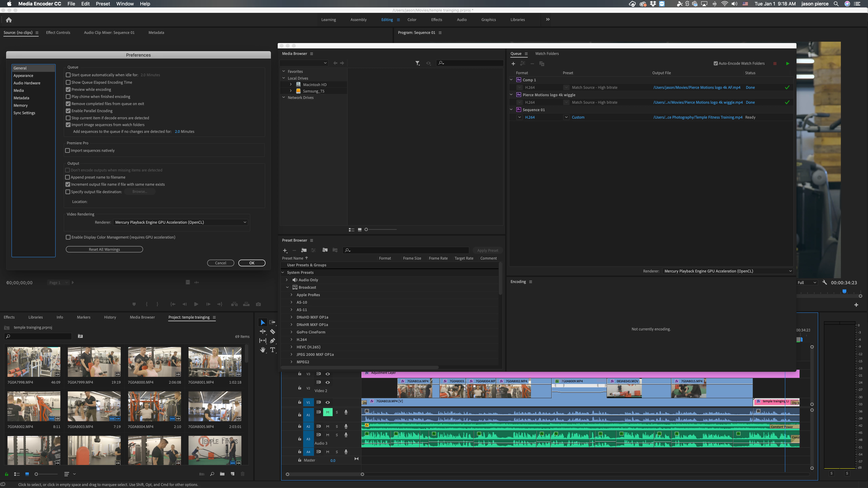The width and height of the screenshot is (868, 488).
Task: Switch to the Watch Folders tab
Action: (547, 54)
